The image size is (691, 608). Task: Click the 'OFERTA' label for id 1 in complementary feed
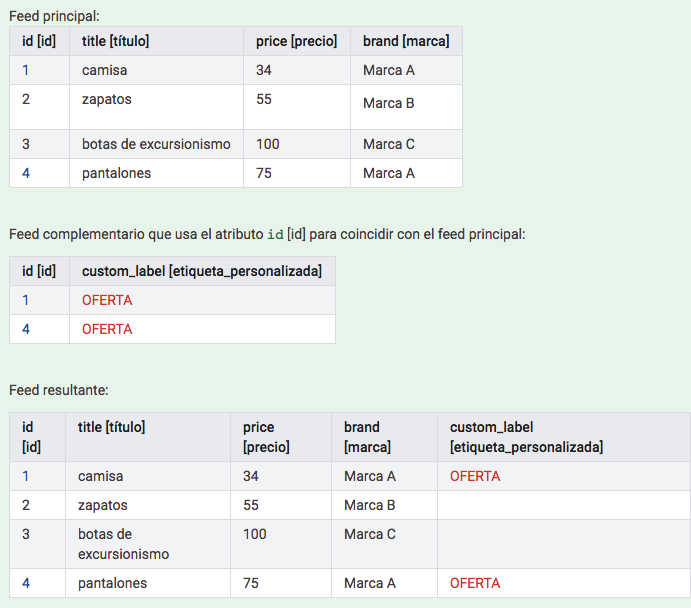pos(107,300)
